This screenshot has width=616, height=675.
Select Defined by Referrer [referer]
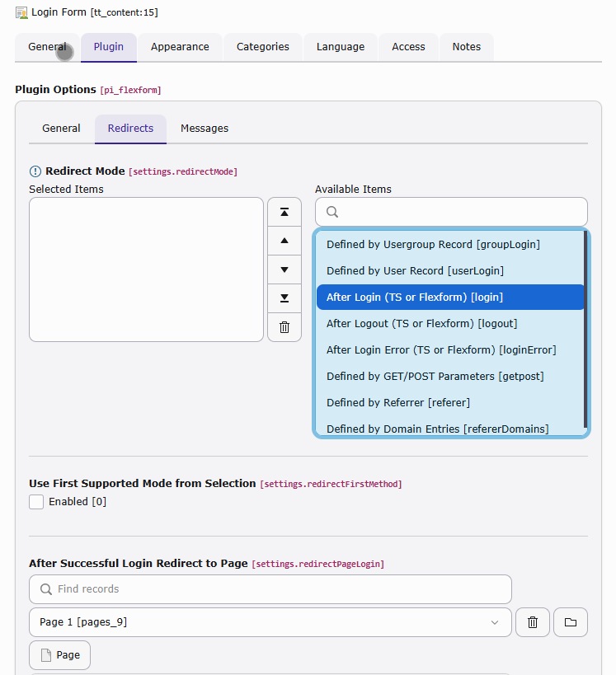tap(450, 402)
